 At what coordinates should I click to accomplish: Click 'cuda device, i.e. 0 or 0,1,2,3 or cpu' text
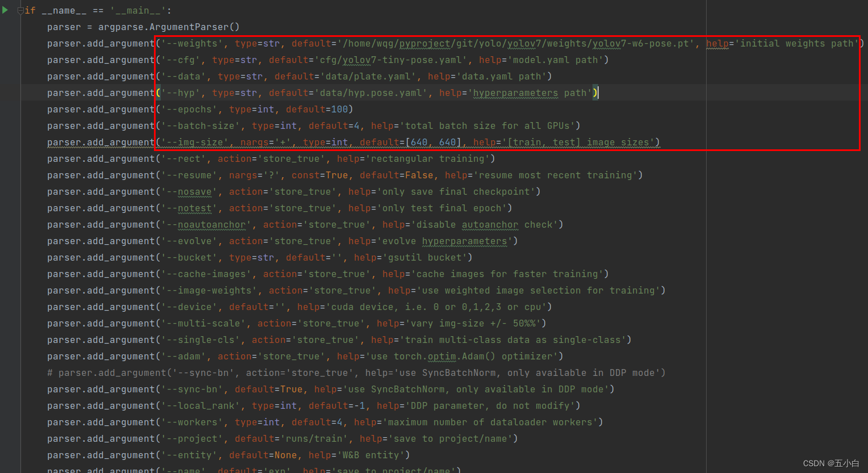pos(436,307)
